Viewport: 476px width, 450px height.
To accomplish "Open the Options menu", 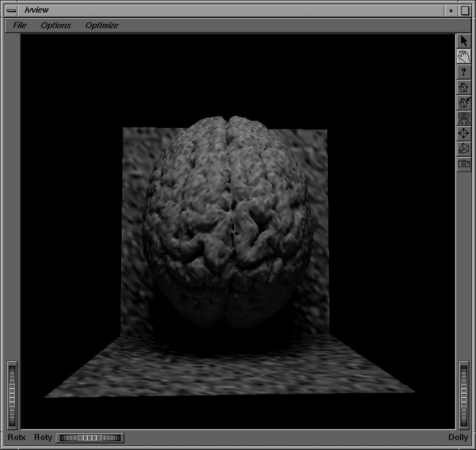I will (56, 25).
